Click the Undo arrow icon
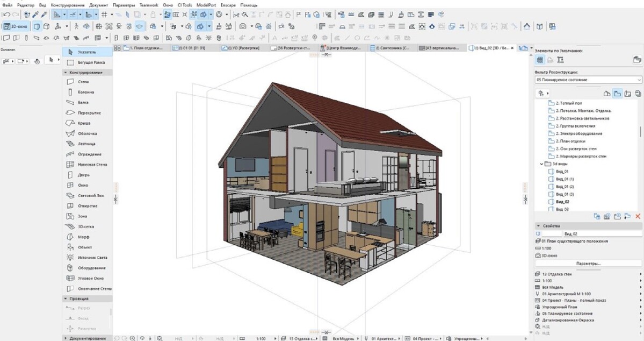The width and height of the screenshot is (644, 341). pos(6,15)
